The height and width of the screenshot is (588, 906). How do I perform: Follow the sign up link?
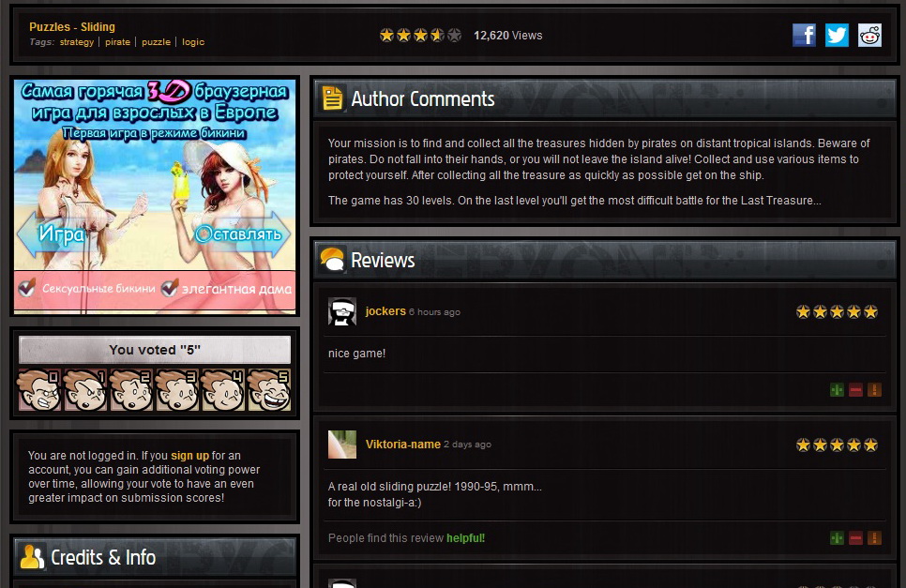tap(189, 456)
